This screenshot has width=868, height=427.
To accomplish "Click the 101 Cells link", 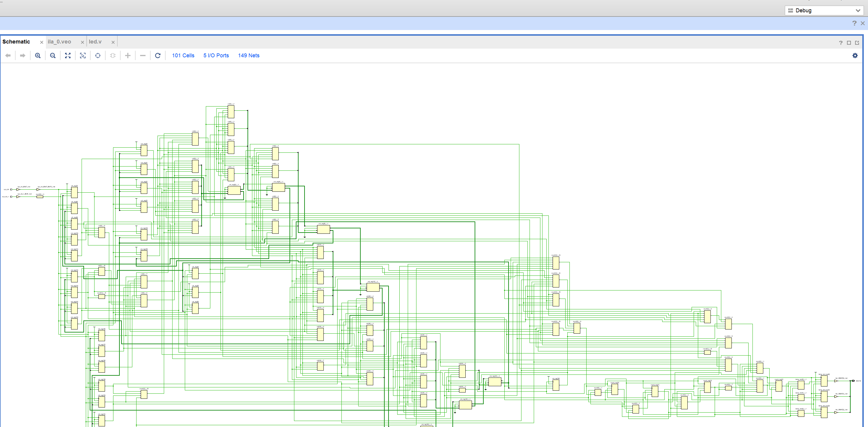I will [183, 56].
